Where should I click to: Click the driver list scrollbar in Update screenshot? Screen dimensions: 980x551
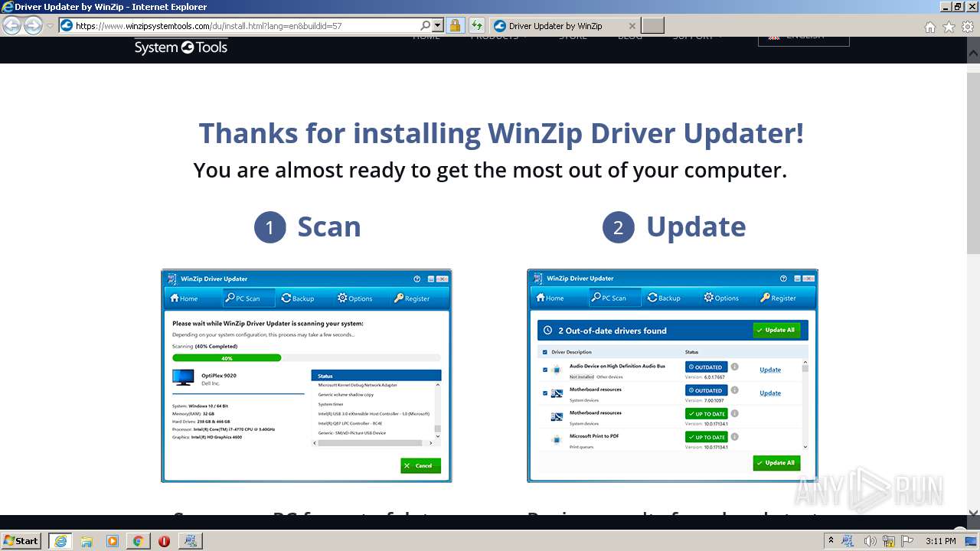click(805, 406)
